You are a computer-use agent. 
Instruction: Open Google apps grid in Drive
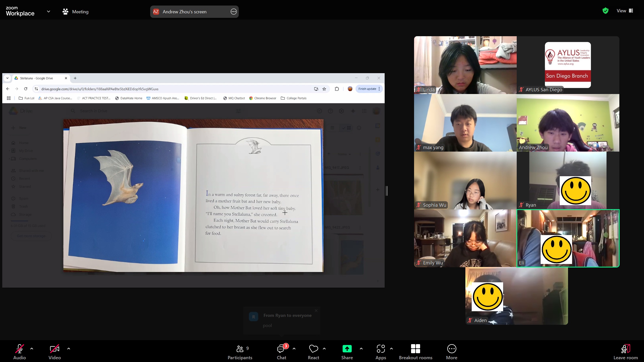[x=364, y=111]
